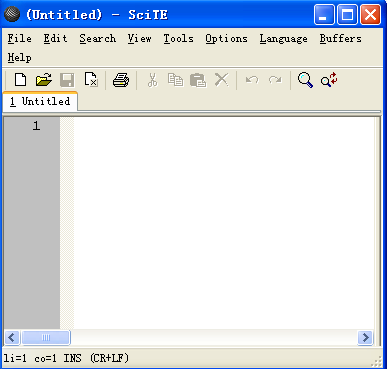The height and width of the screenshot is (369, 387).
Task: Open a file using the folder icon
Action: point(44,80)
